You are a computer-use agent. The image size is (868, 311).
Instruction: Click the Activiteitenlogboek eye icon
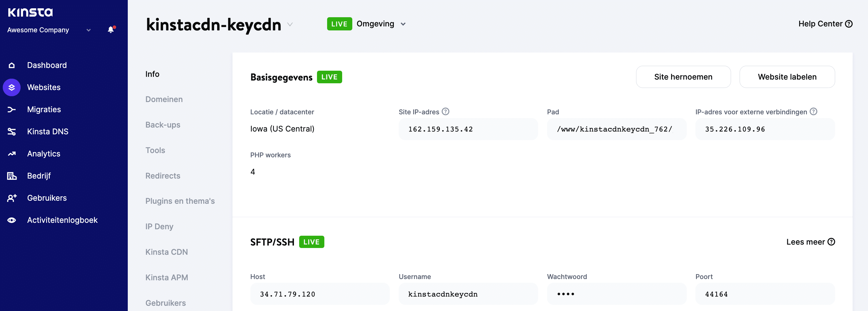tap(11, 220)
